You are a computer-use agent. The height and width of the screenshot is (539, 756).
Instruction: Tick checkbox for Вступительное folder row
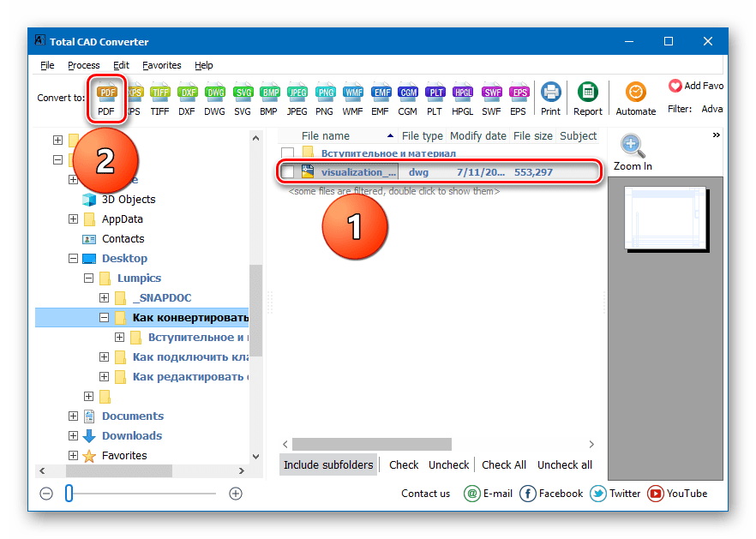click(x=288, y=153)
